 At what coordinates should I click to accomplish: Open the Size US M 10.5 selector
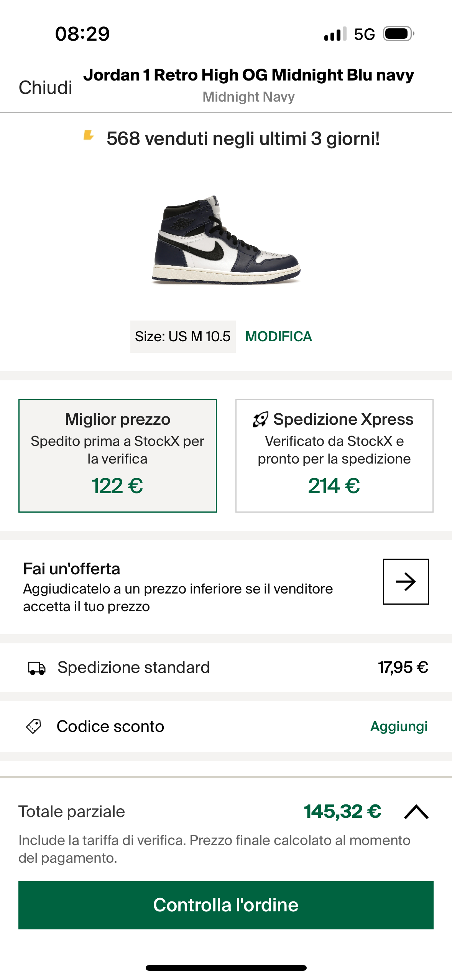point(183,336)
